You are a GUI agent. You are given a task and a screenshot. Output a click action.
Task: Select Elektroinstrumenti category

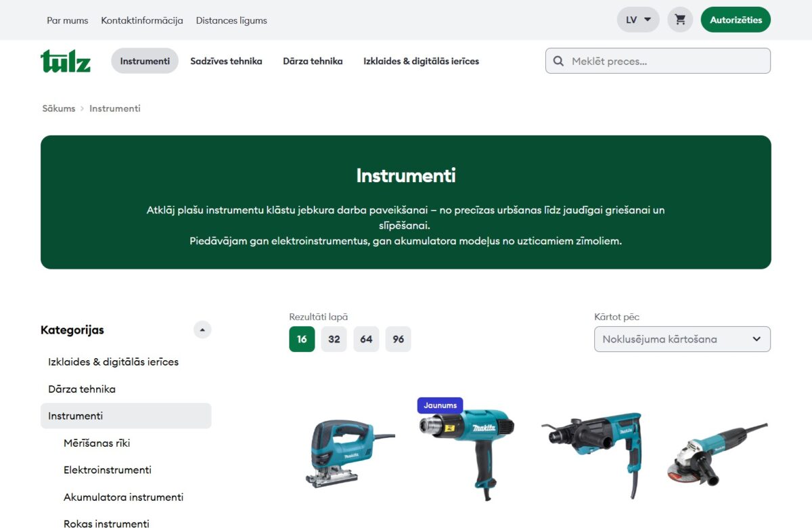click(108, 470)
